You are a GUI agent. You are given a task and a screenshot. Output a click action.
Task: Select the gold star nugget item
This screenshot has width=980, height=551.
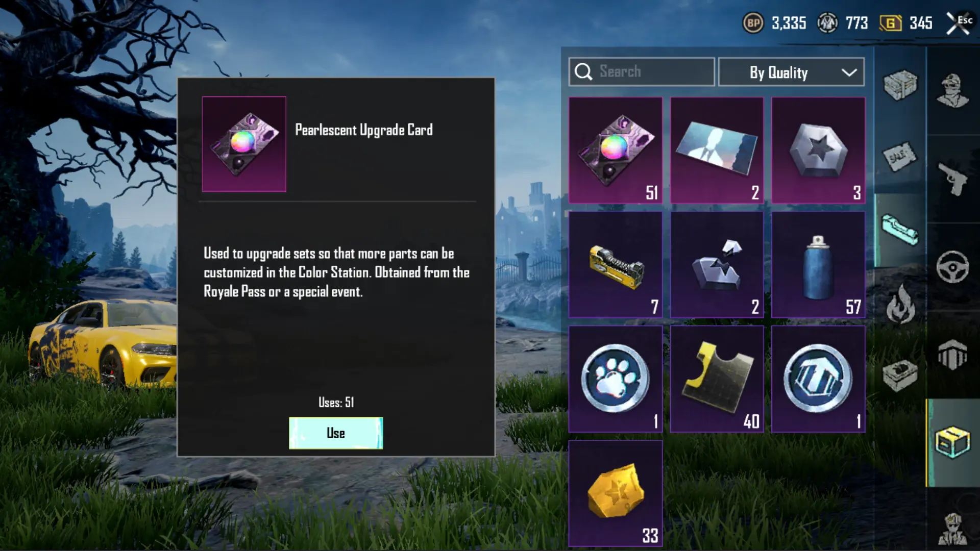pos(616,493)
